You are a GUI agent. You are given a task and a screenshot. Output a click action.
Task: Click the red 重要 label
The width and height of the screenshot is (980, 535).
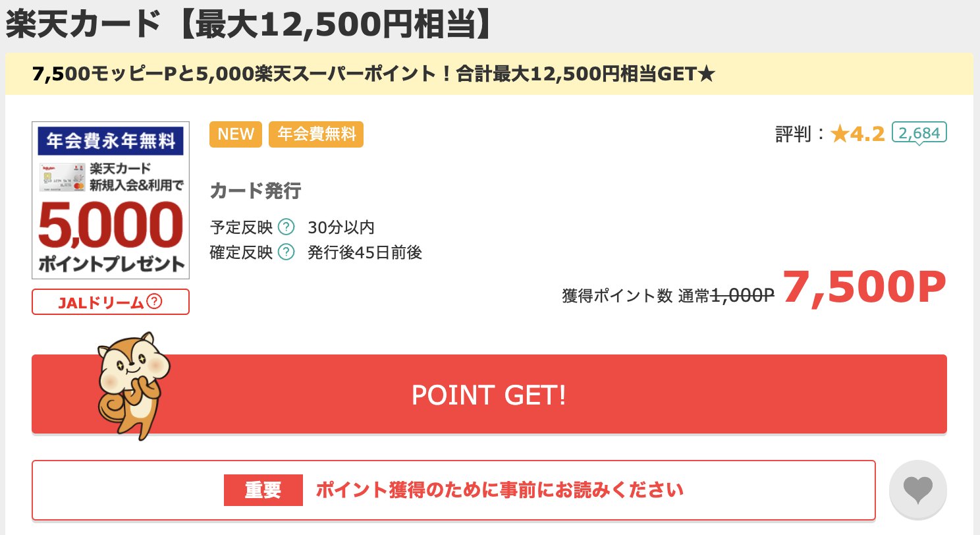pos(263,490)
